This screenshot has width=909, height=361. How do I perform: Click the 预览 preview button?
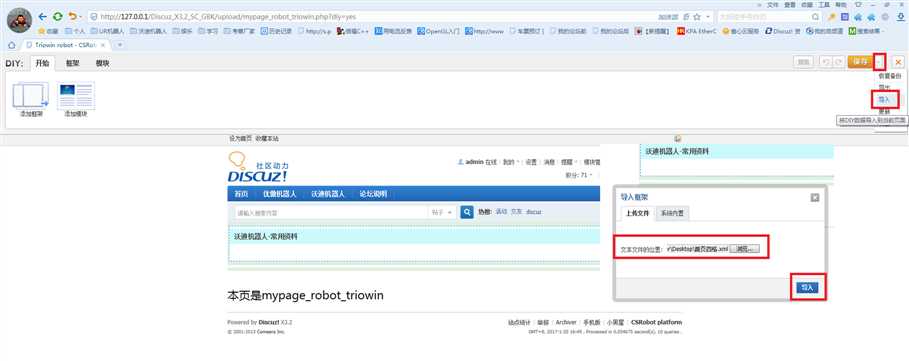pyautogui.click(x=803, y=62)
